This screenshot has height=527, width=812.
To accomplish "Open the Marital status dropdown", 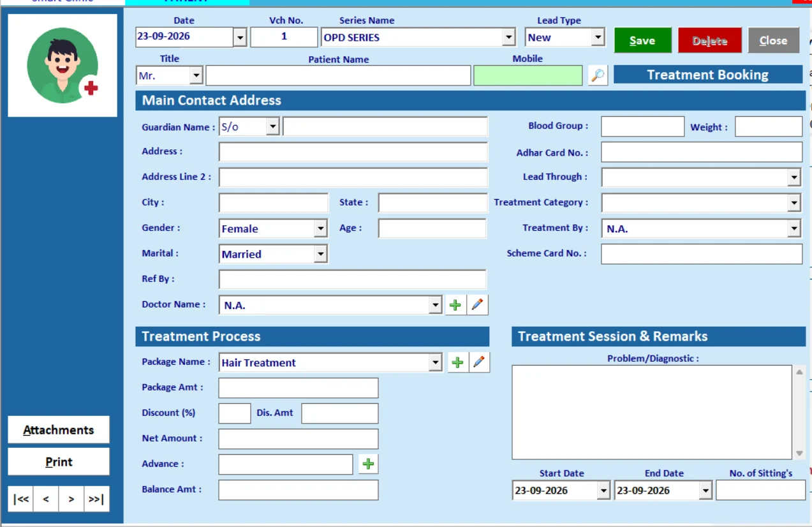I will point(320,254).
